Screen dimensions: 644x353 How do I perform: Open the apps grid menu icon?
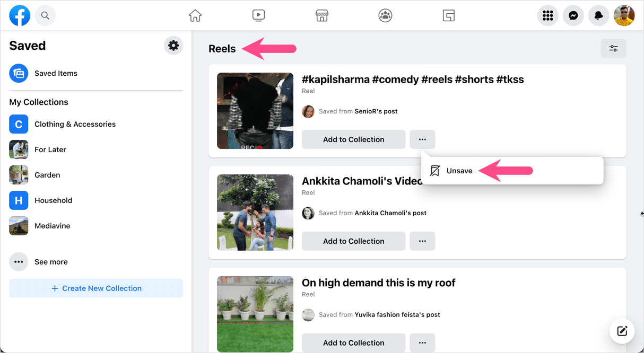coord(548,15)
